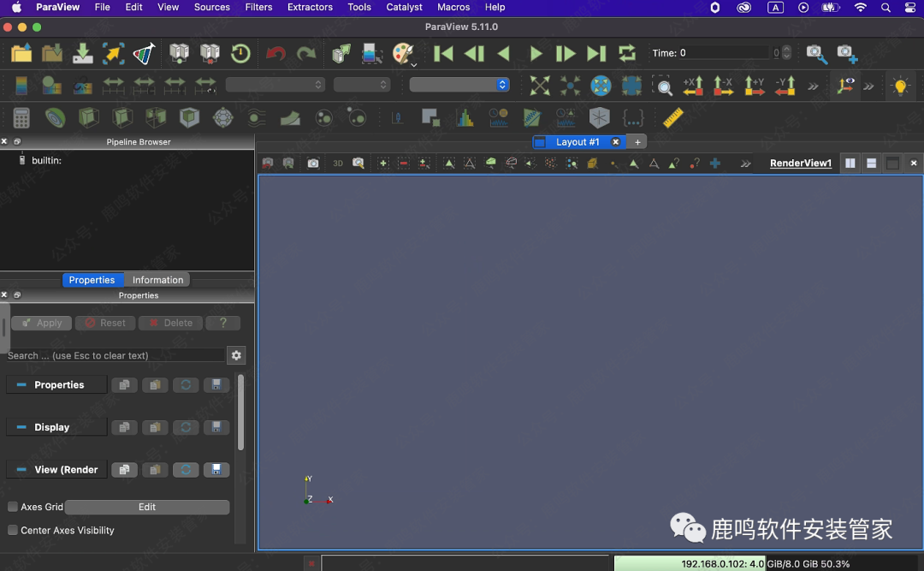
Task: Enable the Axes Grid checkbox
Action: coord(13,507)
